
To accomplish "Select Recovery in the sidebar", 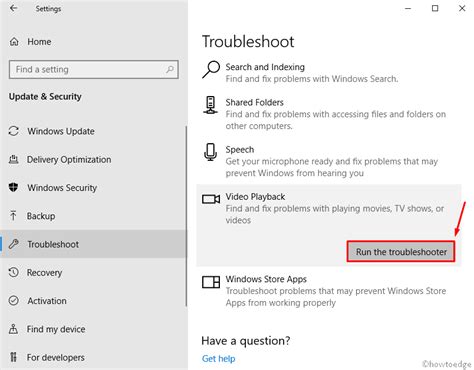I will coord(93,272).
